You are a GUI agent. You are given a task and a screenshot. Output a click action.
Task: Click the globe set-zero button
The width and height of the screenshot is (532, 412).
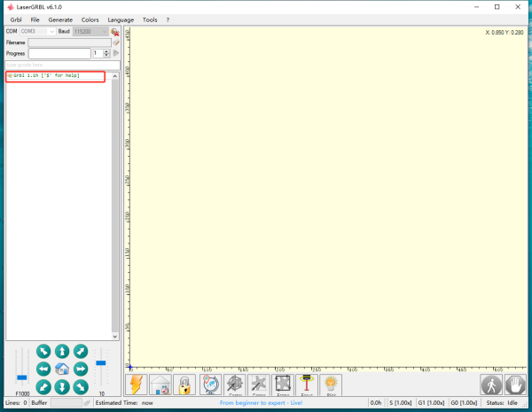tap(210, 384)
